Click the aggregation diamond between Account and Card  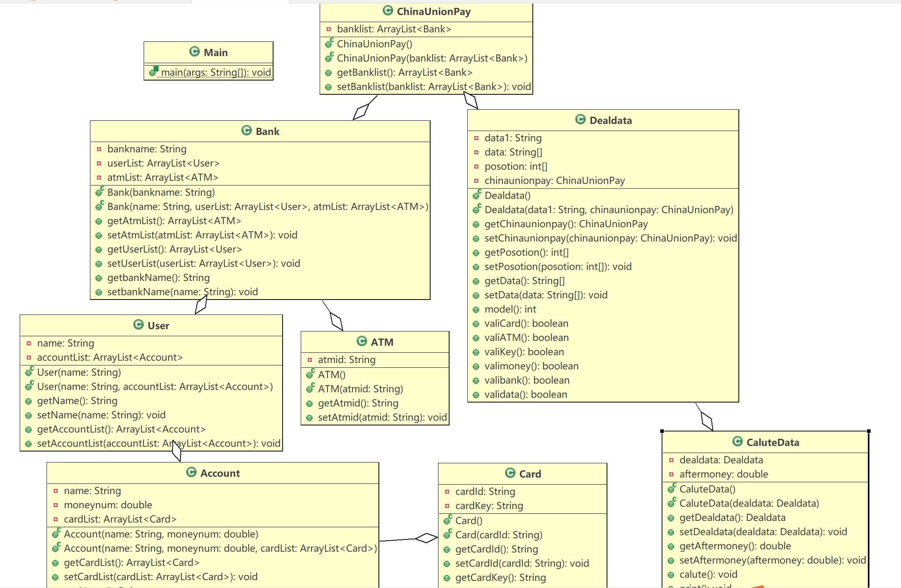point(426,537)
